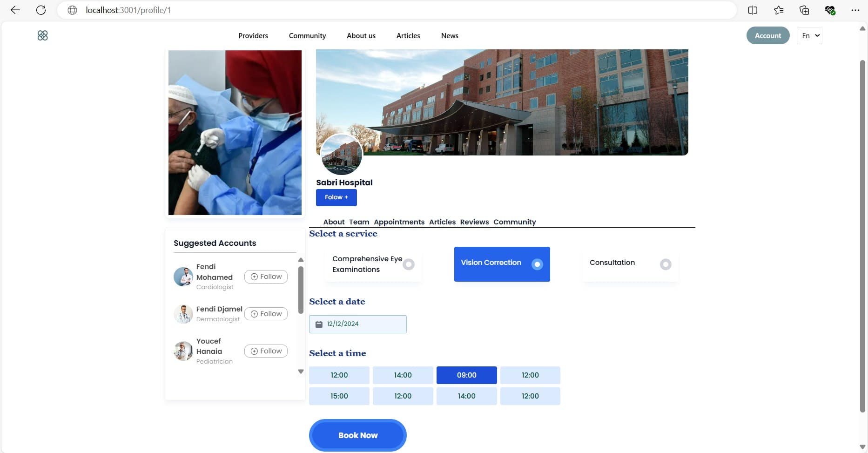This screenshot has width=868, height=453.
Task: Open the browser split screen icon
Action: tap(753, 10)
